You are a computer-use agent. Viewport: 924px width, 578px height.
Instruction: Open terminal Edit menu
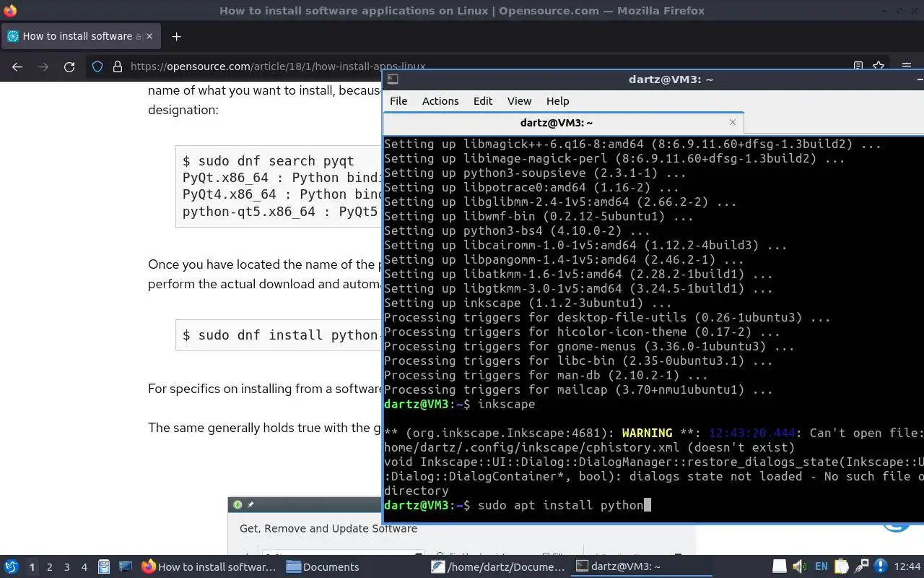click(483, 101)
